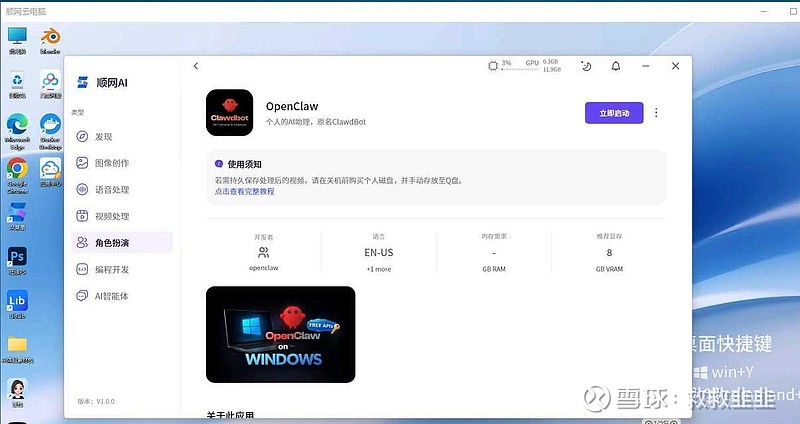Open notifications bell icon
Screen dimensions: 800x424
point(616,66)
